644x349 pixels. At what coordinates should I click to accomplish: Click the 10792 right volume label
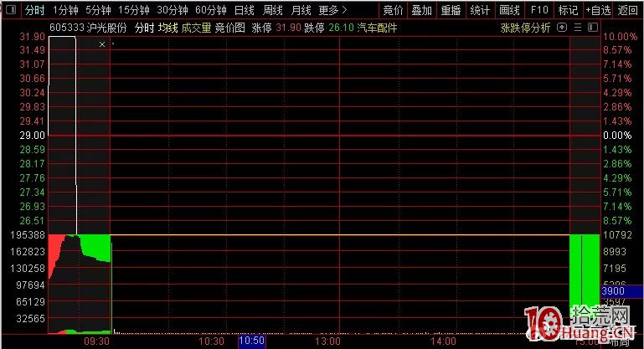[x=617, y=235]
